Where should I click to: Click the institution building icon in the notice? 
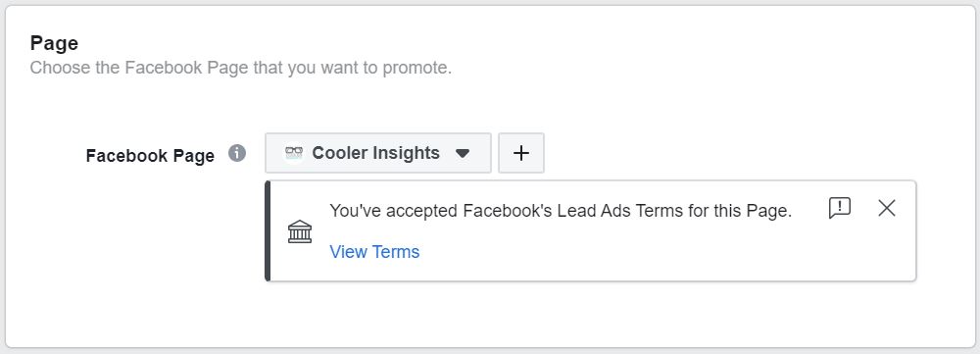(x=299, y=231)
